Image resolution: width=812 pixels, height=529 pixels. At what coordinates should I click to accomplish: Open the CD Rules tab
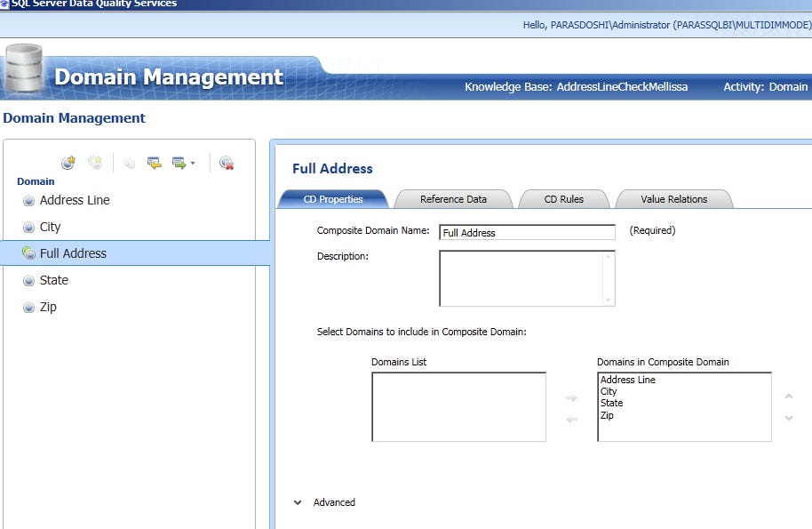click(x=563, y=199)
